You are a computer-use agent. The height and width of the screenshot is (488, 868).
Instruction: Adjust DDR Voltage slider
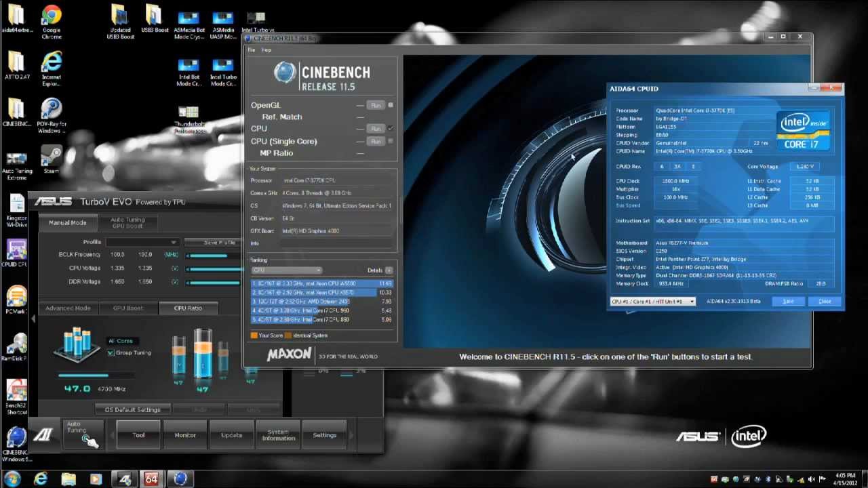(214, 282)
